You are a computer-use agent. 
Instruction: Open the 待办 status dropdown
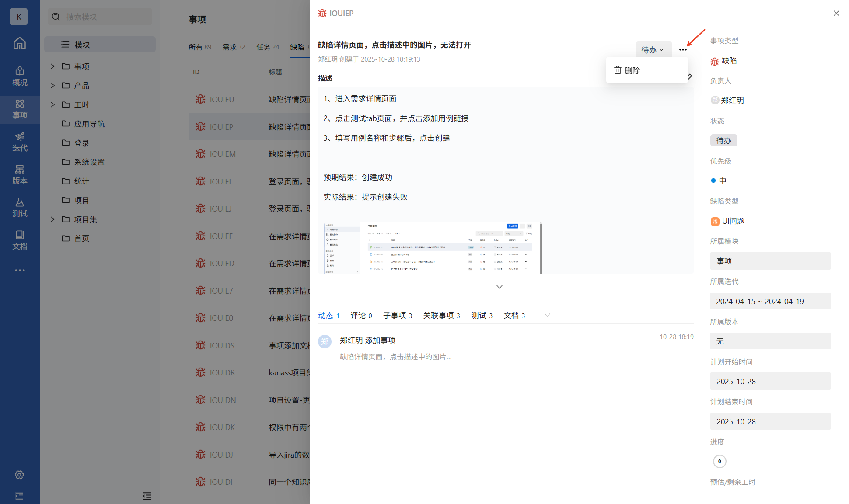(653, 50)
